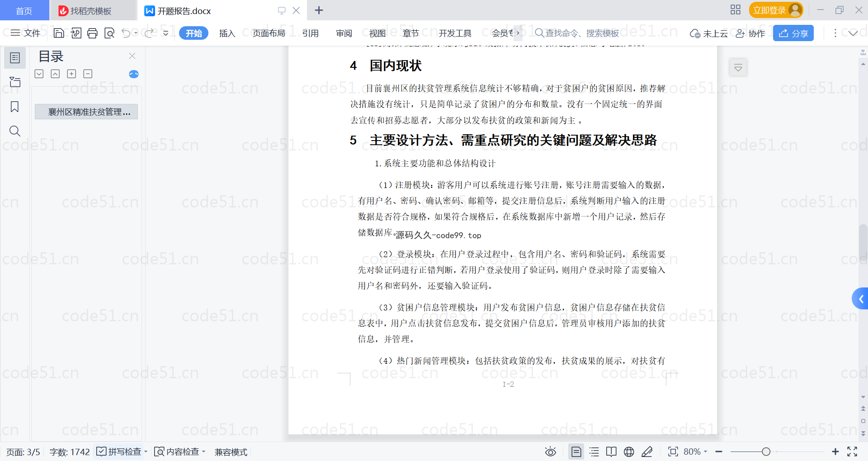Open the more options kebab menu

pyautogui.click(x=835, y=33)
